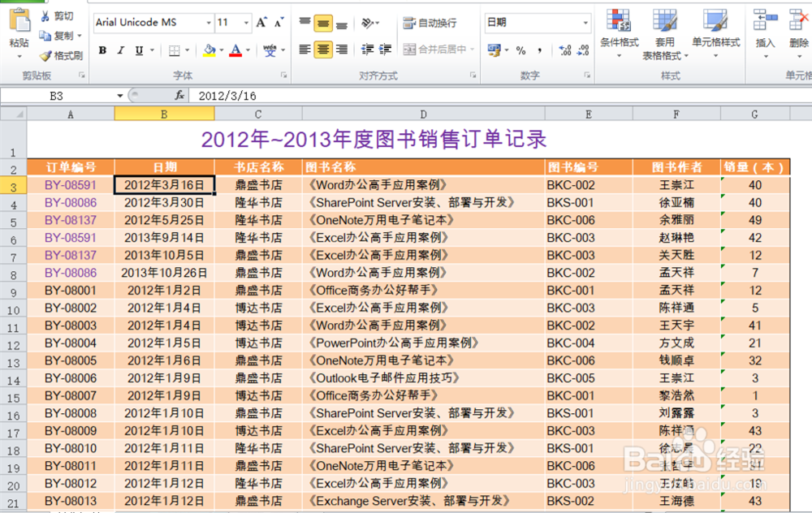Screen dimensions: 812x513
Task: Click the 删除 delete cells icon
Action: pos(798,21)
